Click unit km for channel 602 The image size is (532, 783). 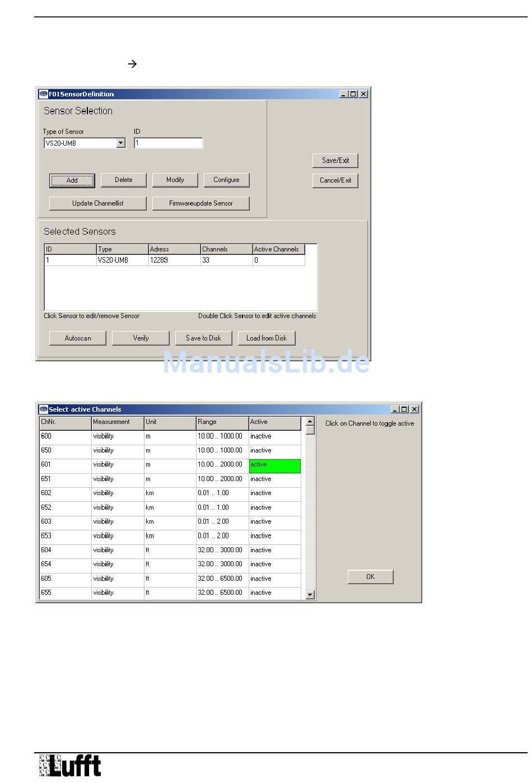[170, 493]
